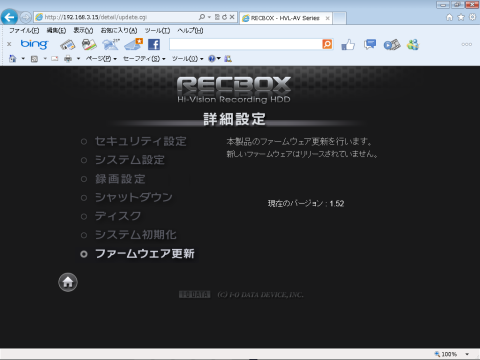
Task: Open Favorites star icon at top right
Action: point(461,17)
